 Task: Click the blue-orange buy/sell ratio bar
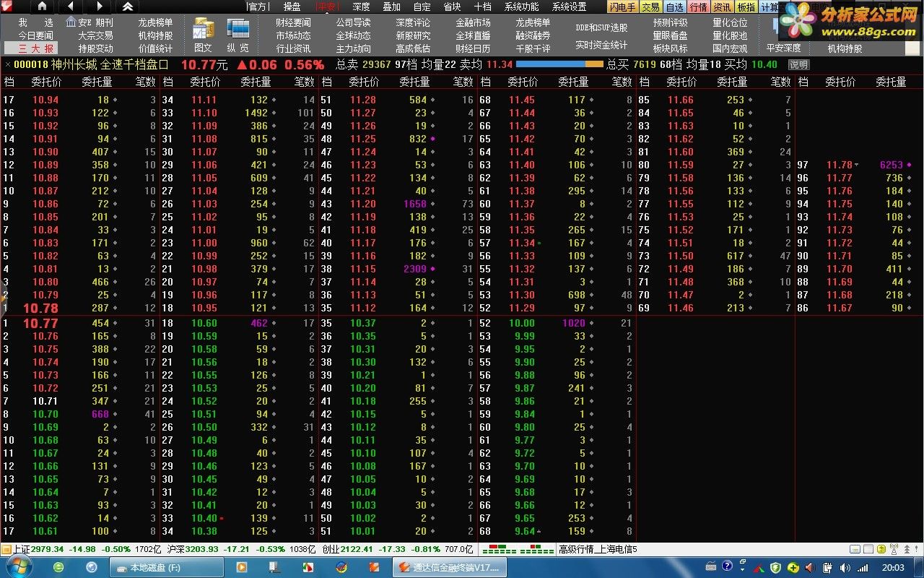[559, 64]
